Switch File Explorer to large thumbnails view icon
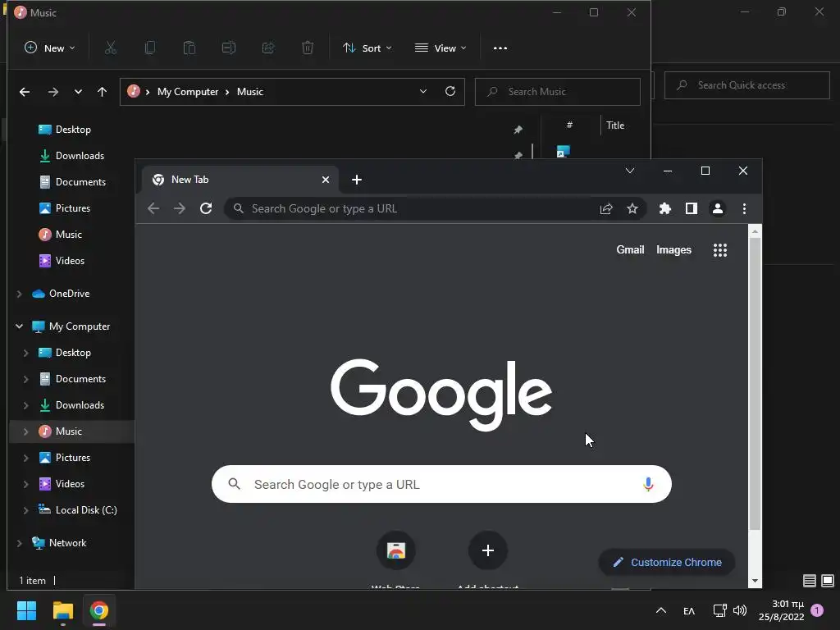This screenshot has width=840, height=630. (x=828, y=581)
